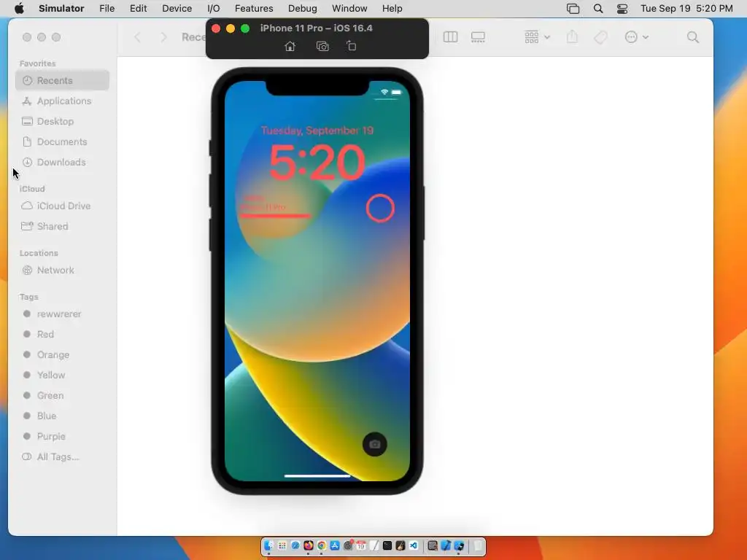Image resolution: width=747 pixels, height=560 pixels.
Task: Tap the red circle widget on lock screen
Action: [x=380, y=208]
